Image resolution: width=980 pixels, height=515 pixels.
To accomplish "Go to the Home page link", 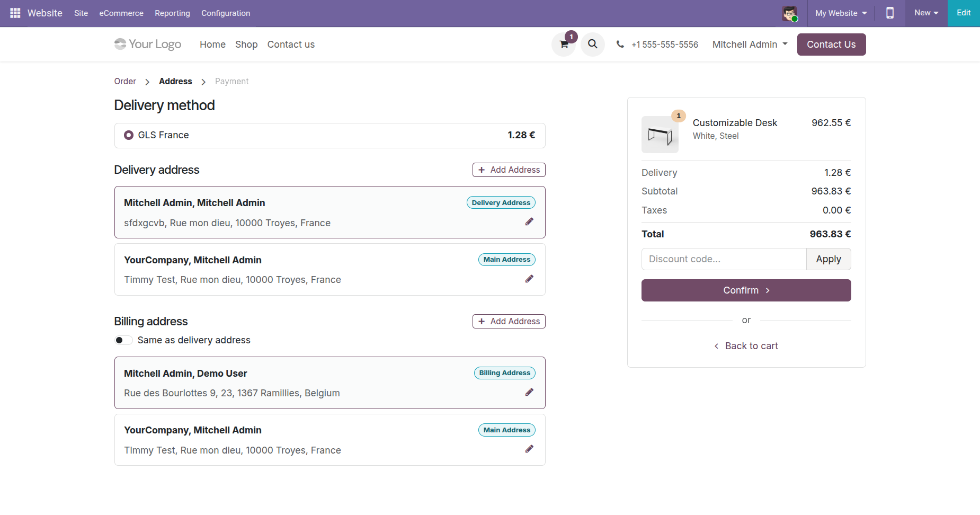I will (x=212, y=45).
